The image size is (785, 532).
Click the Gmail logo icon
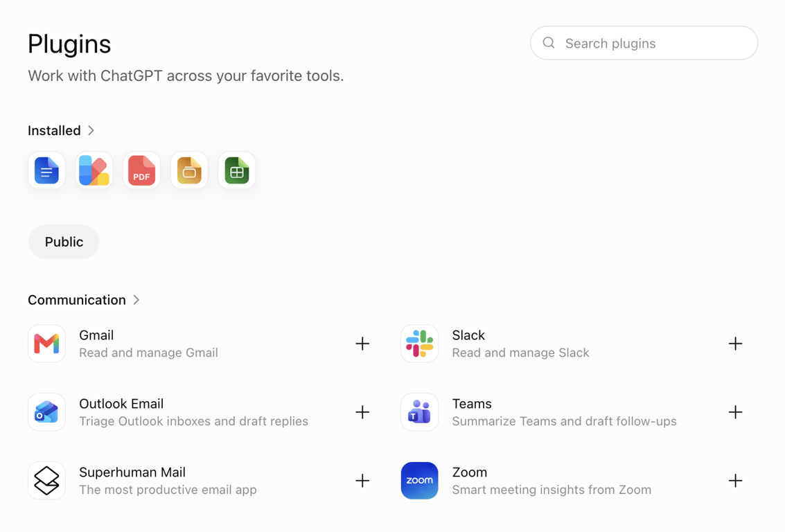tap(46, 344)
